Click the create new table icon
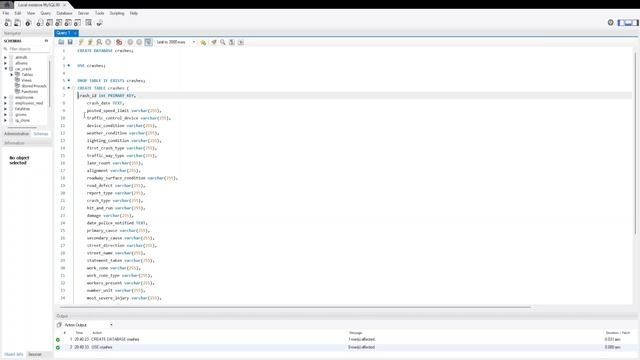Viewport: 640px width, 360px height. pyautogui.click(x=49, y=23)
